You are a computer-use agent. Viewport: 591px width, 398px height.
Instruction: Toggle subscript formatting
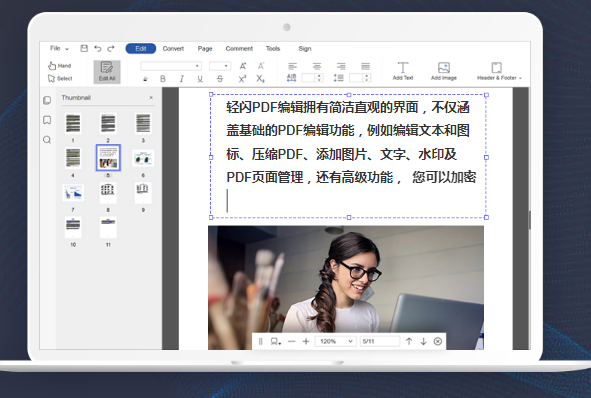pyautogui.click(x=260, y=79)
